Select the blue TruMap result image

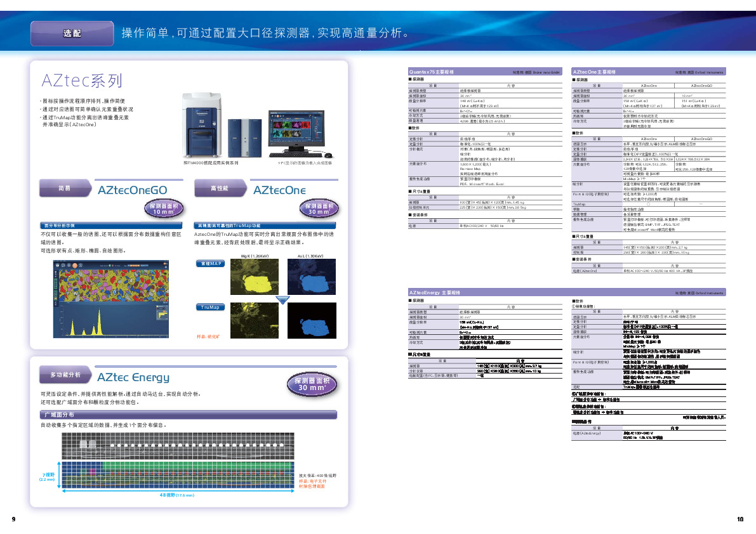pyautogui.click(x=312, y=321)
